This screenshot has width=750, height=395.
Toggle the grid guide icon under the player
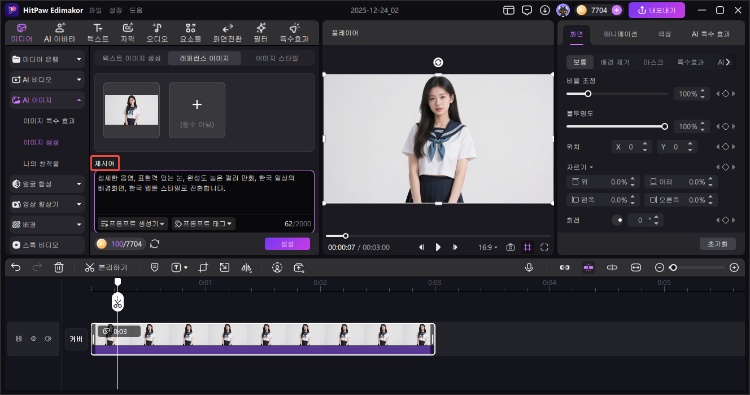(527, 247)
